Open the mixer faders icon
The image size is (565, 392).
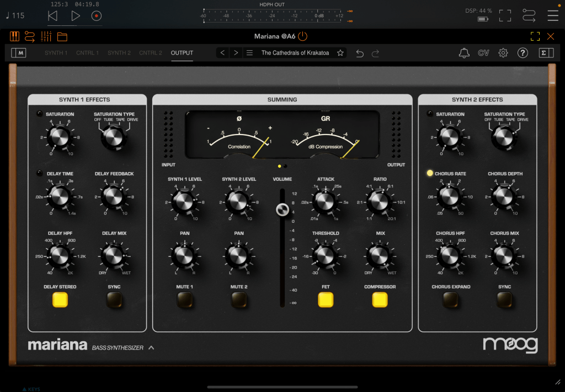pos(46,37)
